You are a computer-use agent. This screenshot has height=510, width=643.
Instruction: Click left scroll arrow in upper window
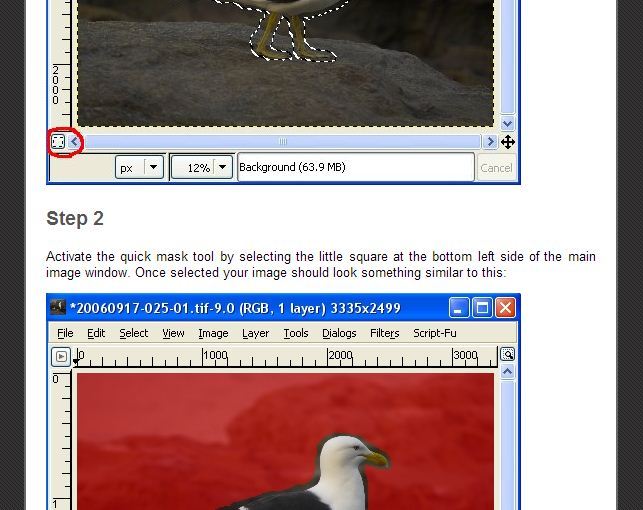tap(74, 142)
